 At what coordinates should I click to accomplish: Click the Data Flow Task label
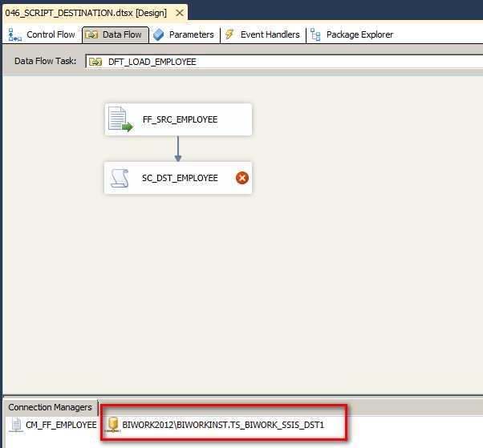tap(45, 61)
